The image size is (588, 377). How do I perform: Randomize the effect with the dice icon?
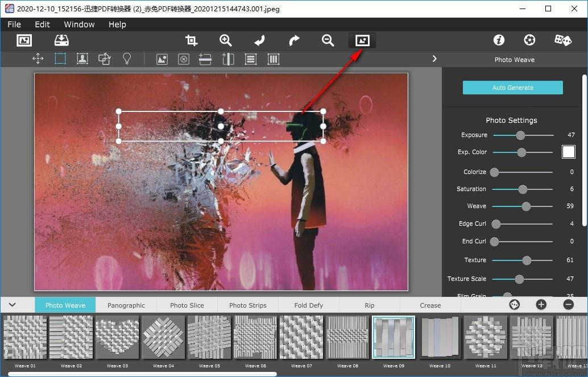click(563, 40)
